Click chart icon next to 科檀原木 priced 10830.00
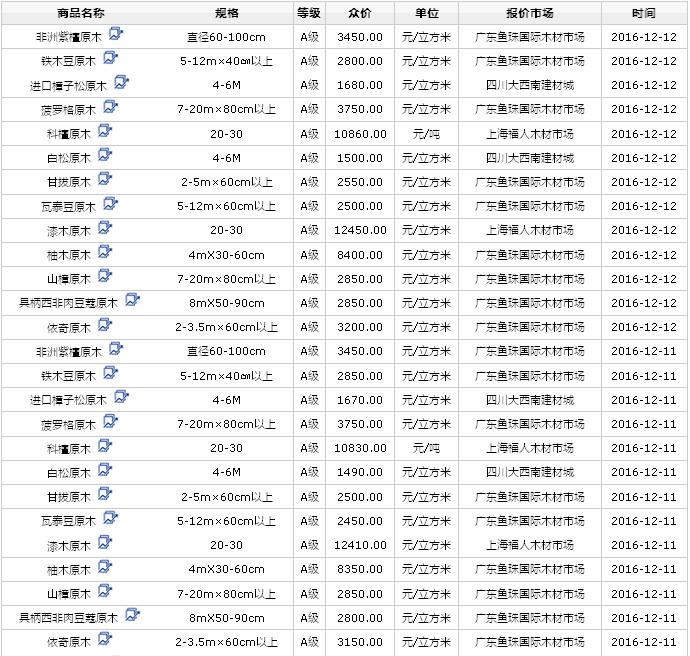Image resolution: width=690 pixels, height=656 pixels. tap(105, 446)
